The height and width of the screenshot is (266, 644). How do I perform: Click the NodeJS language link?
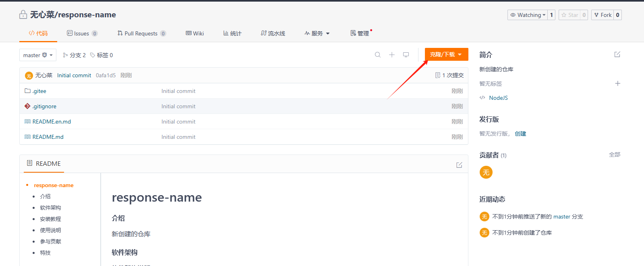(498, 98)
